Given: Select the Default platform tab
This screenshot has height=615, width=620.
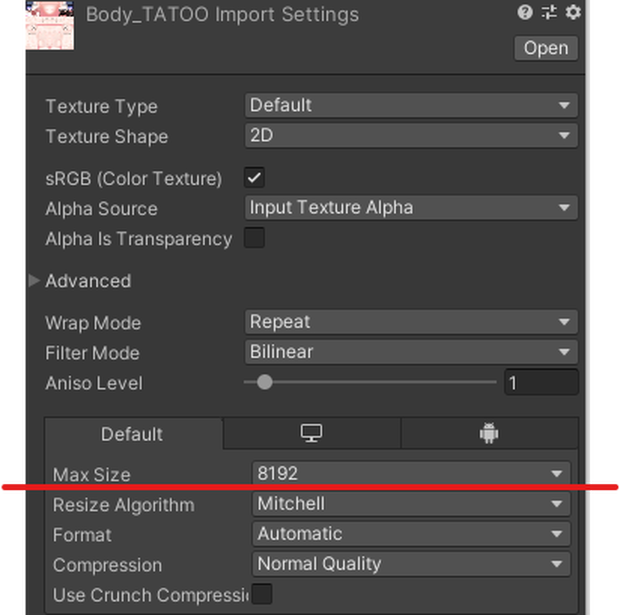Looking at the screenshot, I should (x=134, y=434).
